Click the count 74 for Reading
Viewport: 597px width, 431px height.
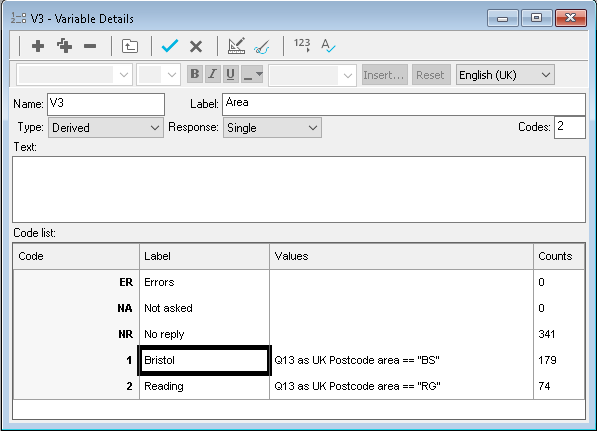(x=544, y=386)
